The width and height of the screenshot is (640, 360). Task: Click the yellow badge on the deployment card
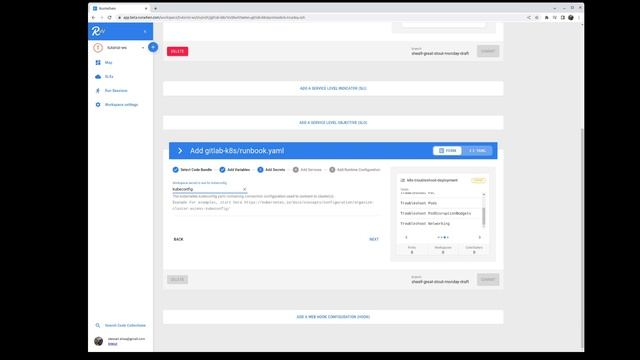coord(478,180)
